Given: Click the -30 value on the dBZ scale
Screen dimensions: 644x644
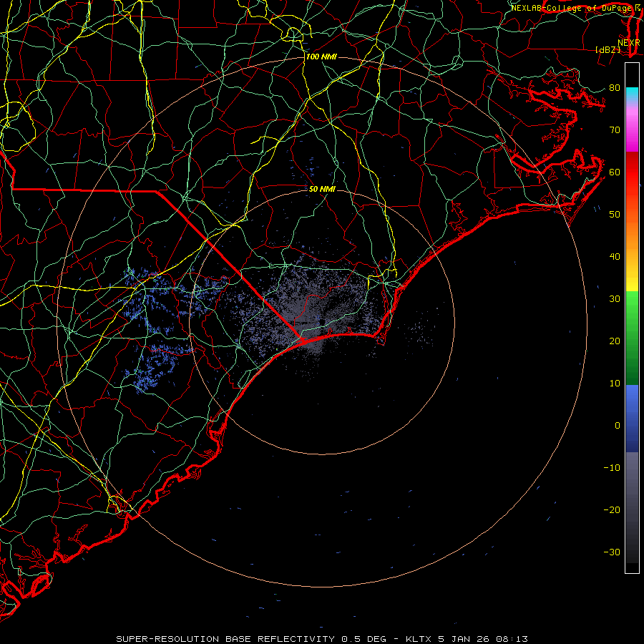Looking at the screenshot, I should pyautogui.click(x=612, y=552).
